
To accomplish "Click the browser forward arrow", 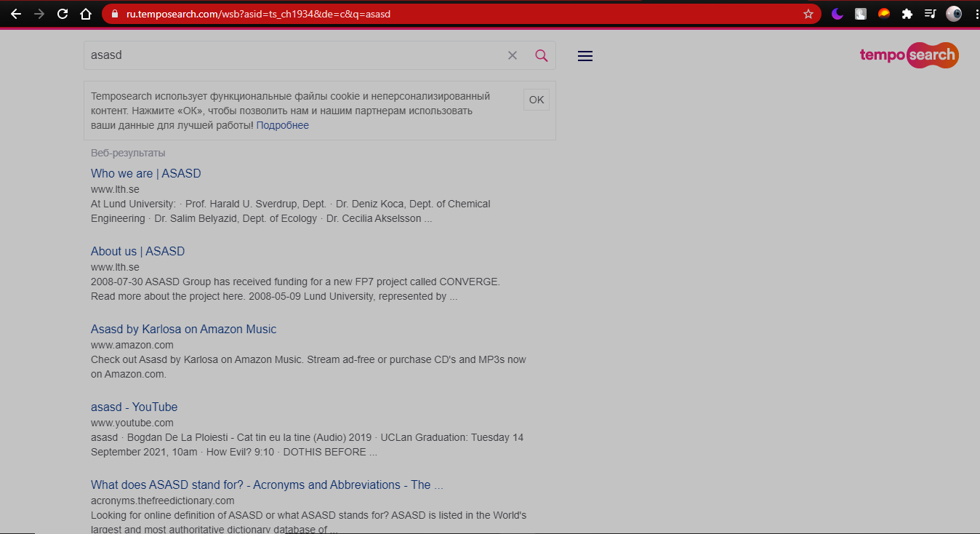I will coord(39,14).
